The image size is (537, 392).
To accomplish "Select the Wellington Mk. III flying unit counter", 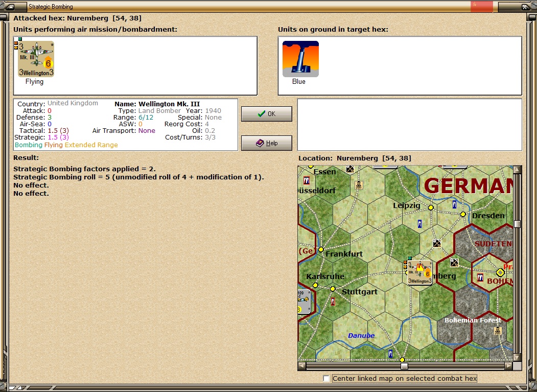I will pyautogui.click(x=36, y=59).
